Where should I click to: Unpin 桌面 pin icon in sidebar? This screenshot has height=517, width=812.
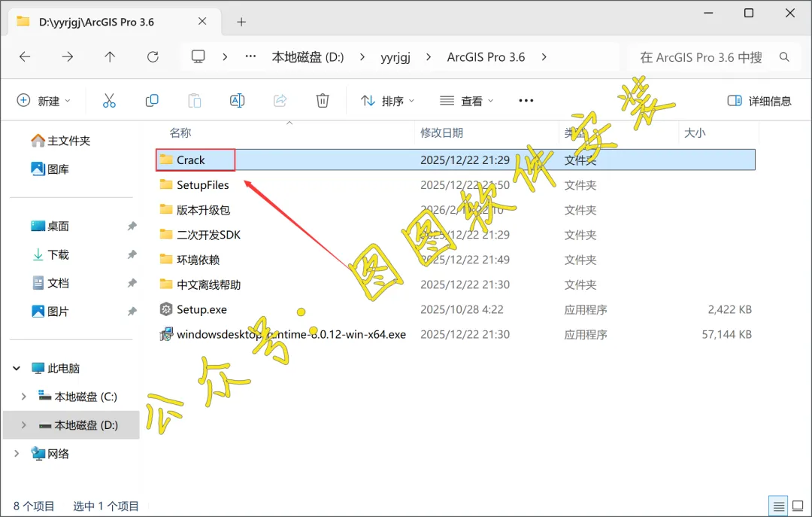(132, 226)
